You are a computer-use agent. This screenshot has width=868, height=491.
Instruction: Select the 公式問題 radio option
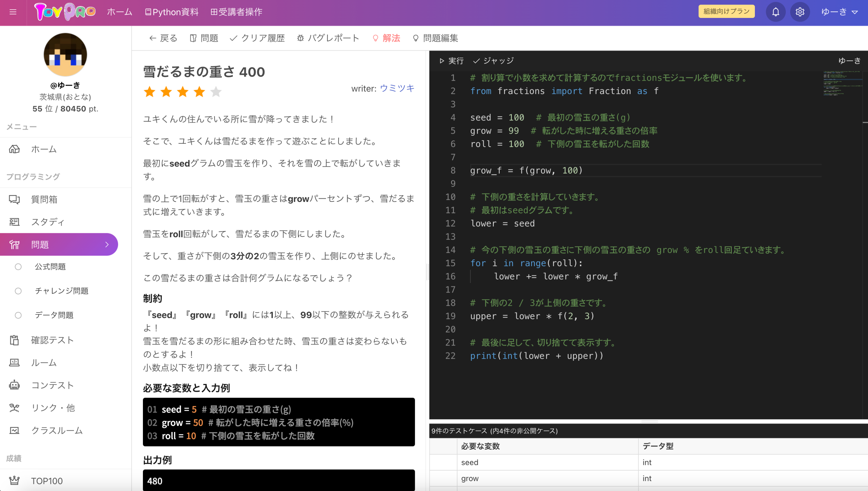[x=18, y=267]
